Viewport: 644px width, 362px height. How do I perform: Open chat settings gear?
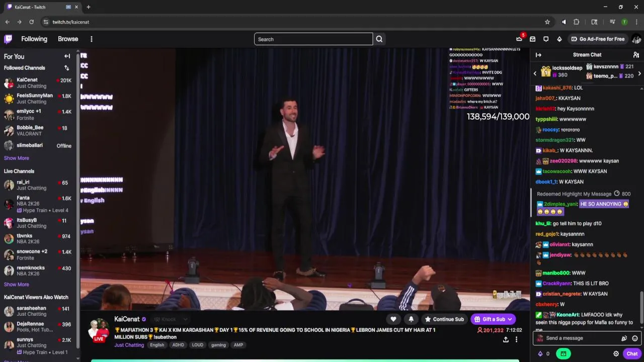pos(616,353)
